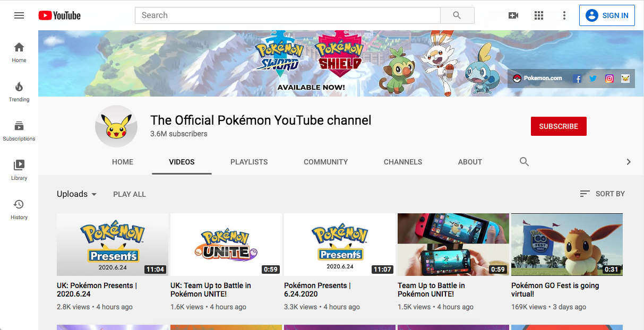Click the Instagram icon in the banner
644x330 pixels.
point(609,79)
